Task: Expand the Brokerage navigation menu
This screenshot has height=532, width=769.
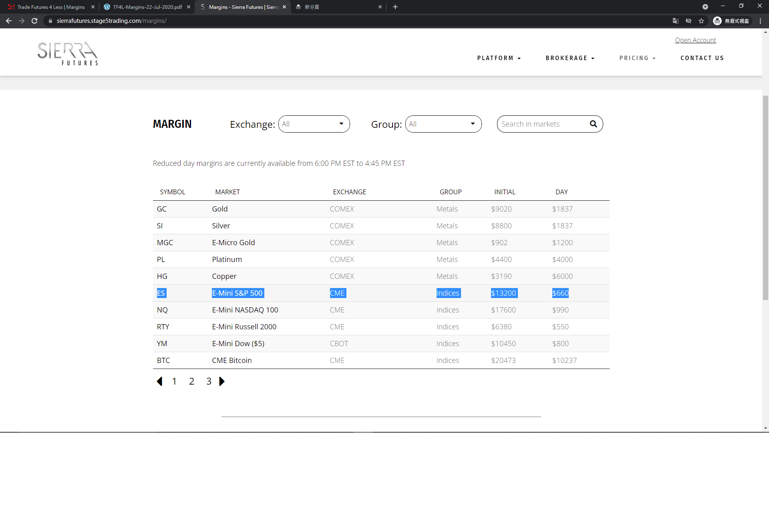Action: click(570, 58)
